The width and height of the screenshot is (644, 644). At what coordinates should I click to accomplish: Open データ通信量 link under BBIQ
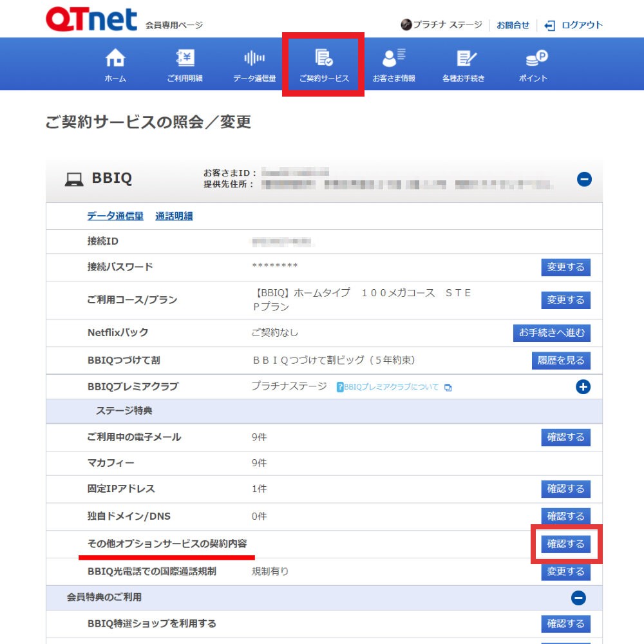point(115,216)
